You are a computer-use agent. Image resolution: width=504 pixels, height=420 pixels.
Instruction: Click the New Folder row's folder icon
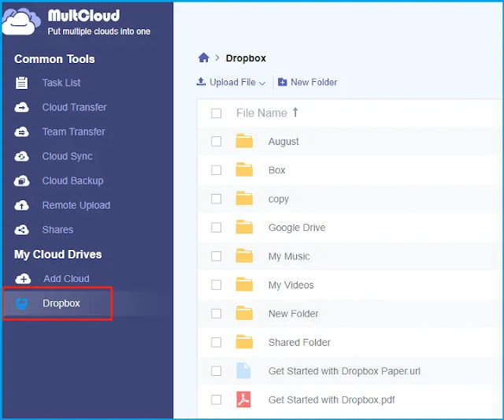click(x=244, y=314)
